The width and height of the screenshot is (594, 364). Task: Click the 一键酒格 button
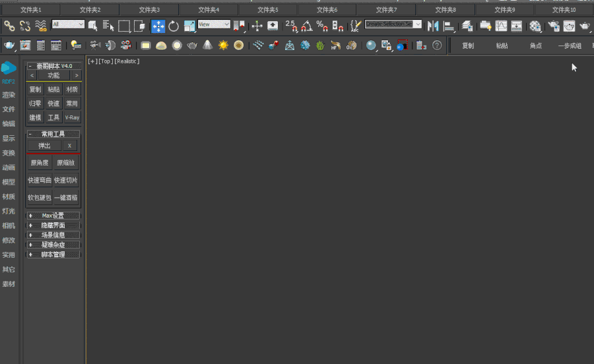(66, 198)
